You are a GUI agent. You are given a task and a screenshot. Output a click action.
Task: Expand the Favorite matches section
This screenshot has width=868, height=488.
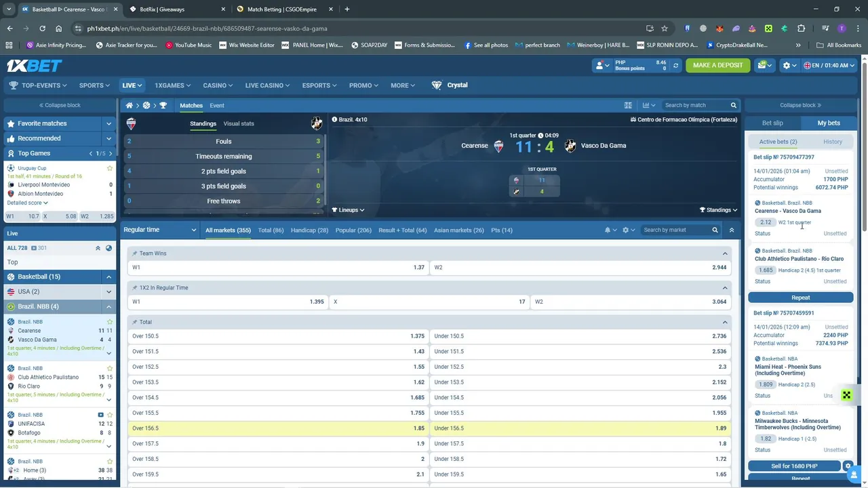point(108,123)
